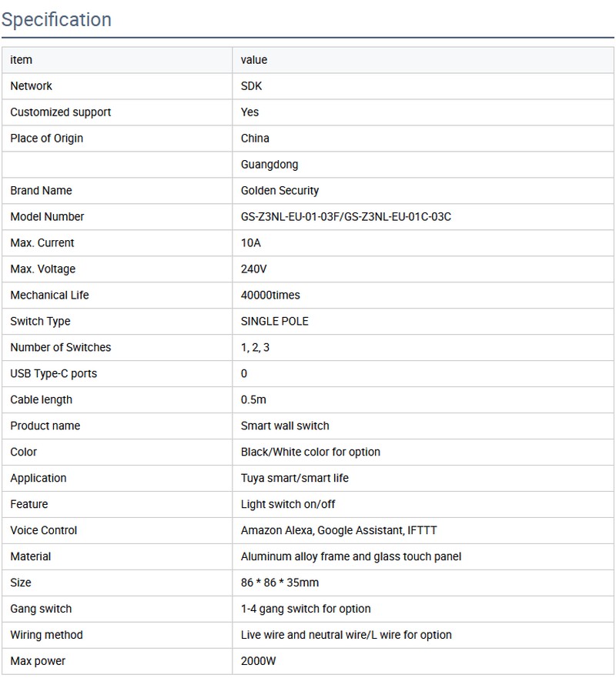Select the Voice Control value listing Amazon Alexa
This screenshot has height=678, width=616.
pos(340,531)
